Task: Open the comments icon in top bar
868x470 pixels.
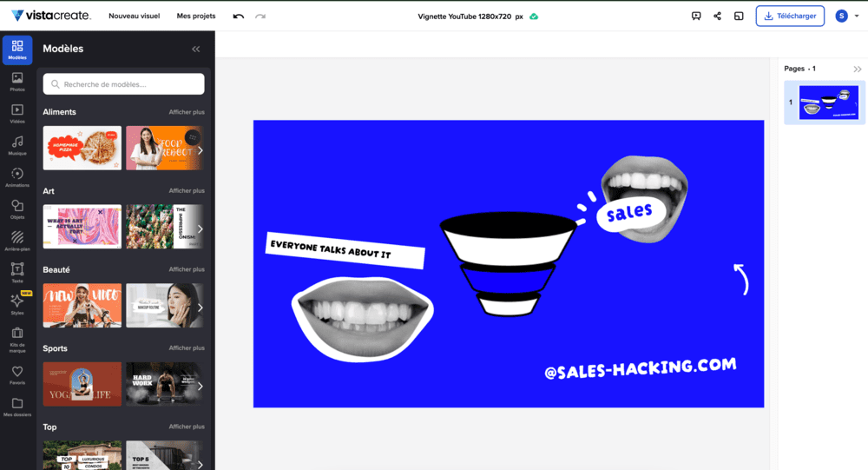Action: click(x=696, y=17)
